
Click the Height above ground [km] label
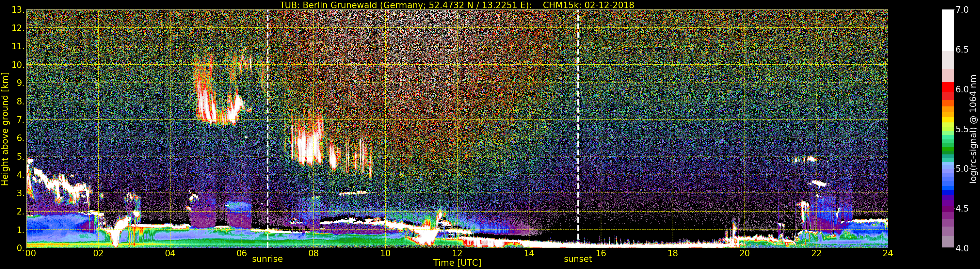pyautogui.click(x=5, y=129)
